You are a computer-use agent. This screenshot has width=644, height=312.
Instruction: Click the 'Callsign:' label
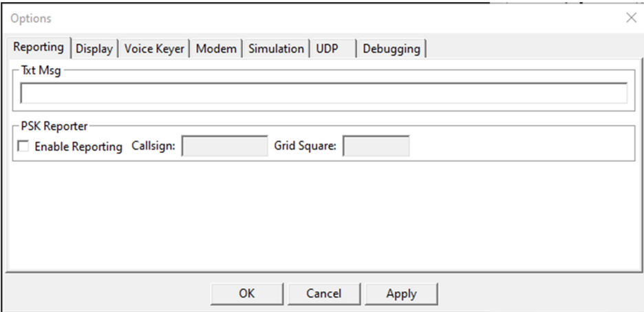point(153,146)
